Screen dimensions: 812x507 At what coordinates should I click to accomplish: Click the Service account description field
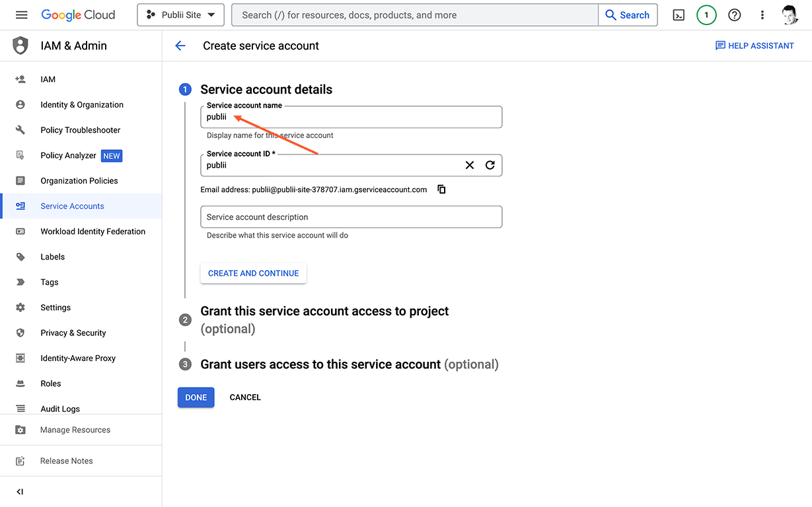(x=351, y=217)
